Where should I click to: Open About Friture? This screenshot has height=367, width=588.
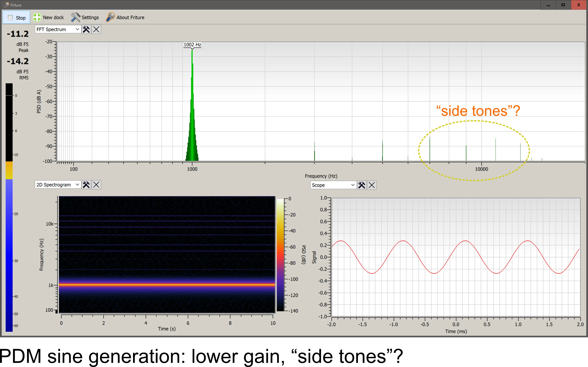pyautogui.click(x=125, y=18)
